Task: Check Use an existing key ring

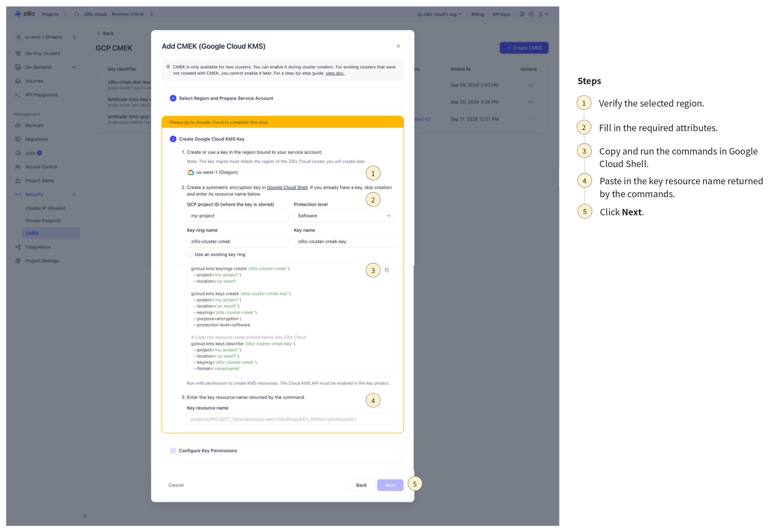Action: coord(189,254)
